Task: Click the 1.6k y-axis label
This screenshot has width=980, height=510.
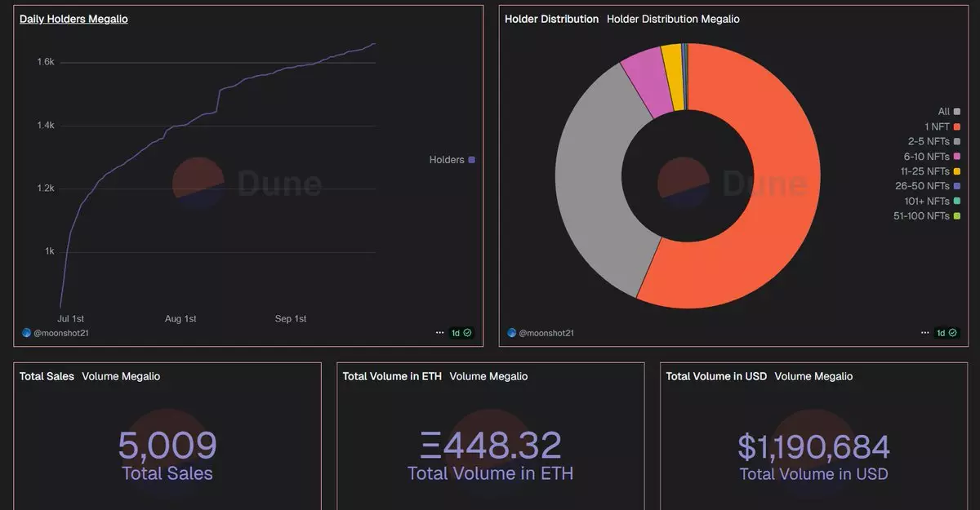Action: pos(45,62)
